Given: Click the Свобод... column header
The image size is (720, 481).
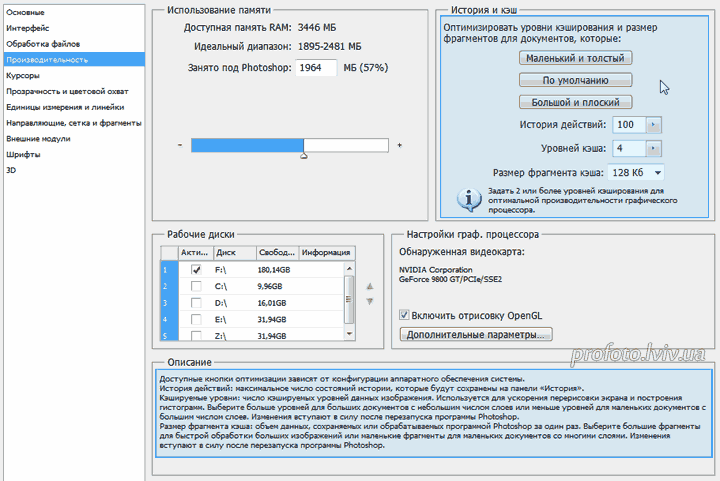Looking at the screenshot, I should [x=277, y=252].
